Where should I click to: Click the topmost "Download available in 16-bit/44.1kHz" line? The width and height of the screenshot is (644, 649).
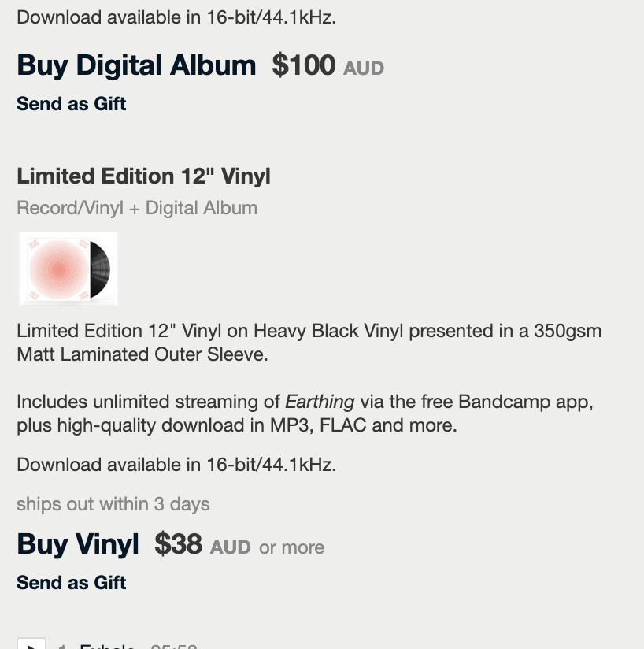pyautogui.click(x=176, y=17)
